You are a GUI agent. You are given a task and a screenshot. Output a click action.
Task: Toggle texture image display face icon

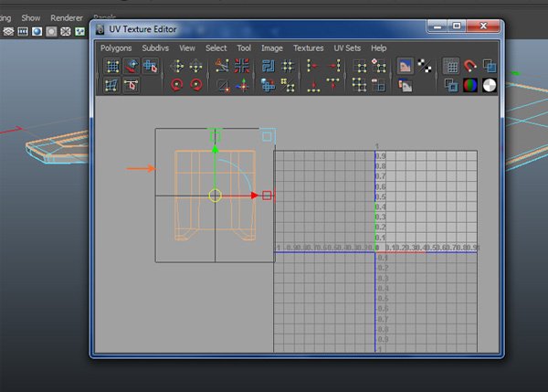[x=405, y=66]
